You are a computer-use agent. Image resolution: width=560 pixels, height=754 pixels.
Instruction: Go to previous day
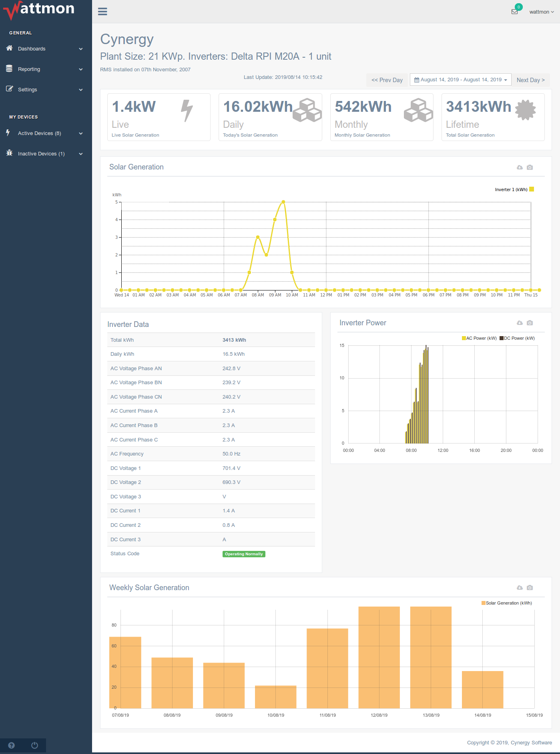coord(387,80)
